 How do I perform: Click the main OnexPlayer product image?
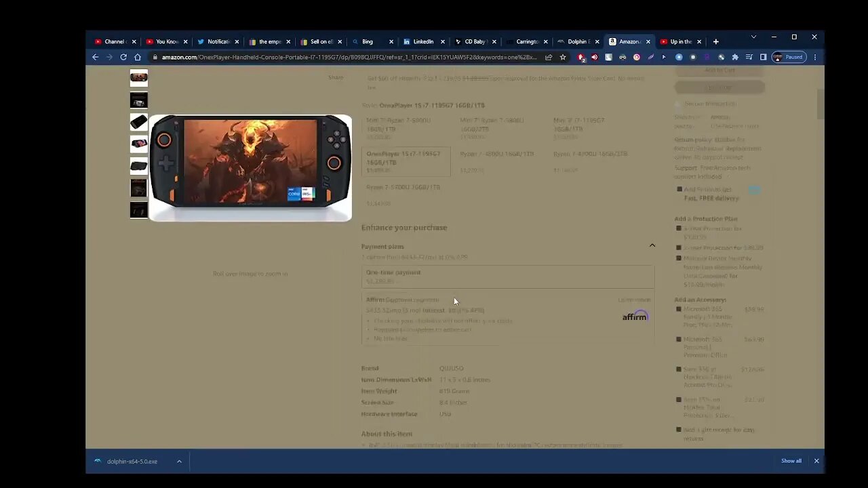click(x=250, y=167)
